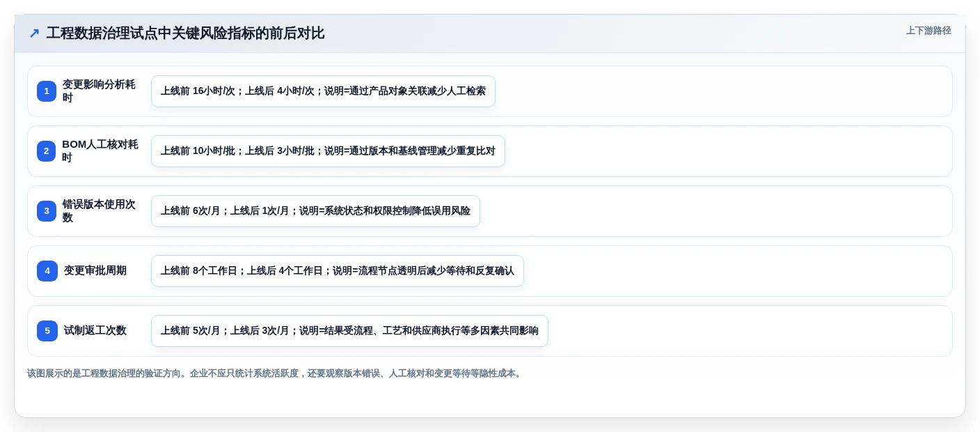Click the BOM人工核对耗时 label
980x432 pixels.
(100, 151)
